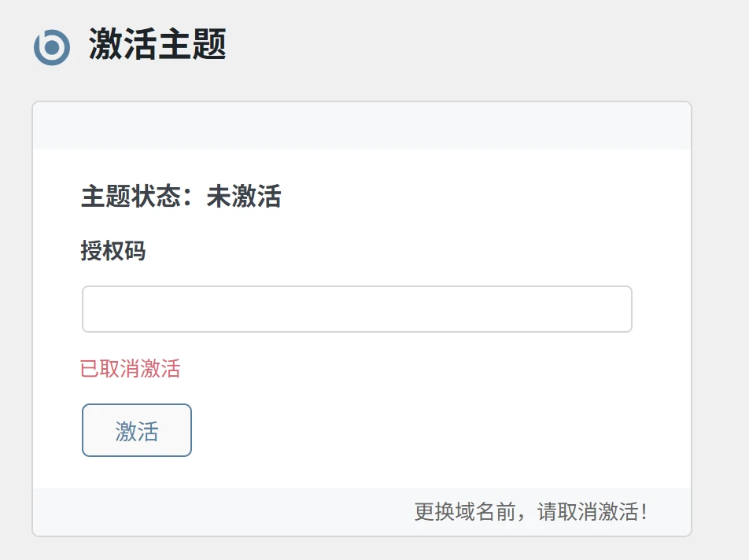The image size is (749, 560).
Task: Click the red 已取消激活 message
Action: pyautogui.click(x=131, y=369)
